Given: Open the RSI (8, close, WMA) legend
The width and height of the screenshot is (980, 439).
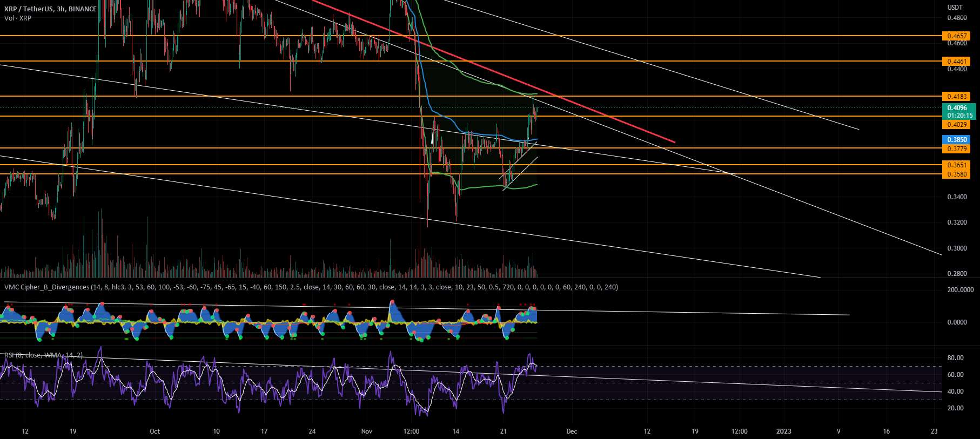Looking at the screenshot, I should click(x=44, y=355).
